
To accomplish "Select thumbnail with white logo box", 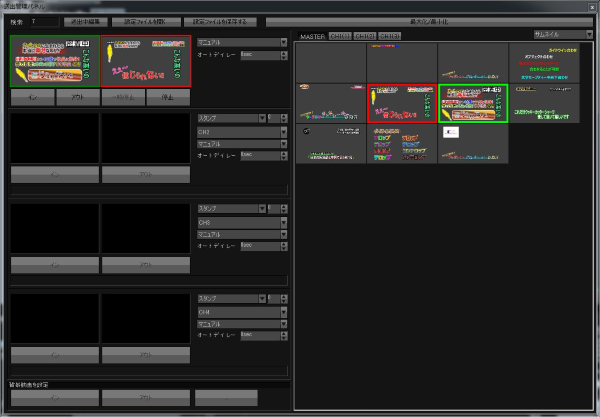I will pos(473,144).
